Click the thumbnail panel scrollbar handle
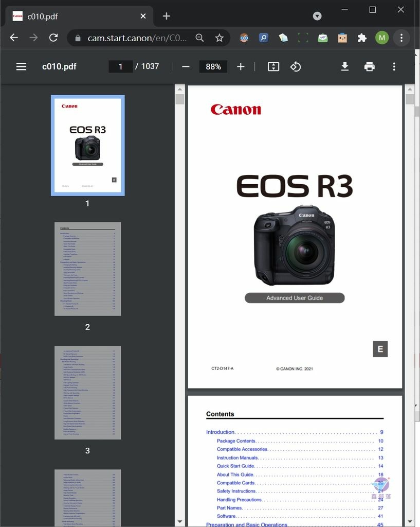 [180, 99]
